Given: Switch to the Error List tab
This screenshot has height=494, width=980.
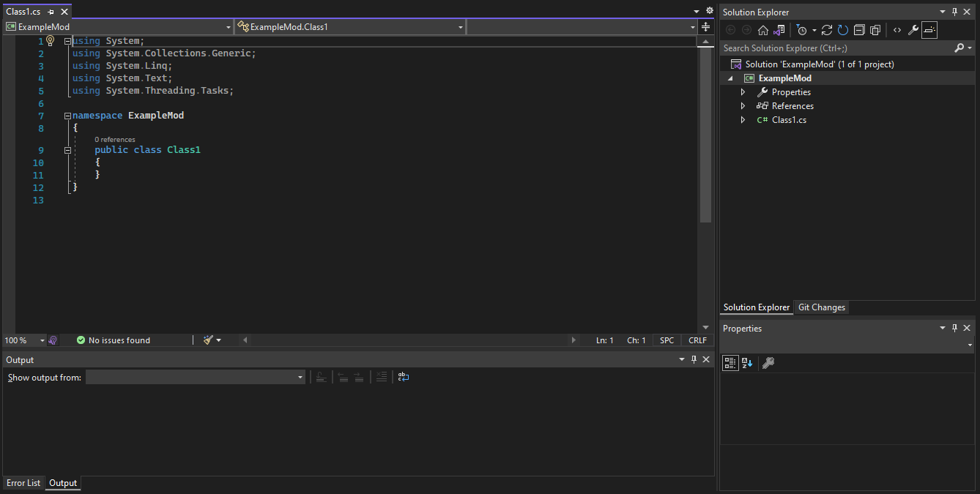Looking at the screenshot, I should click(x=23, y=483).
